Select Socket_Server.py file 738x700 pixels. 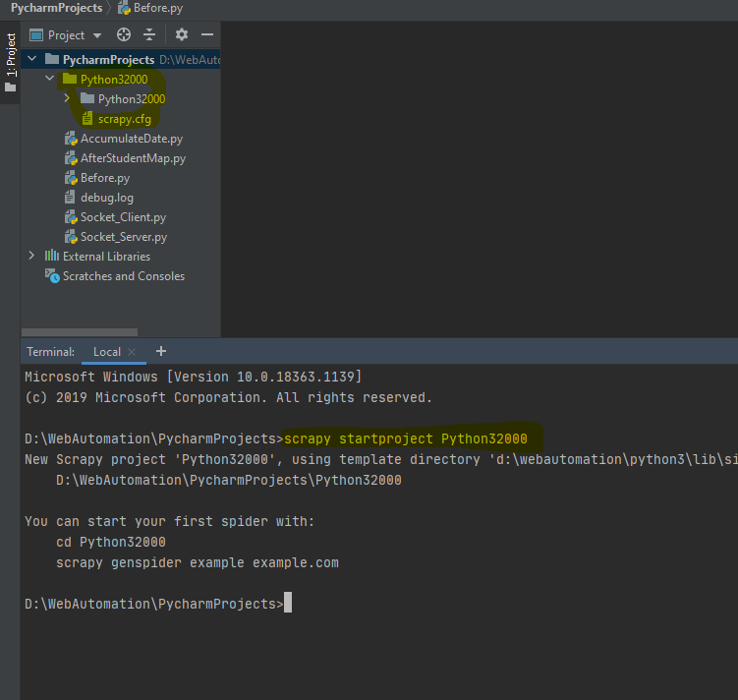coord(124,237)
